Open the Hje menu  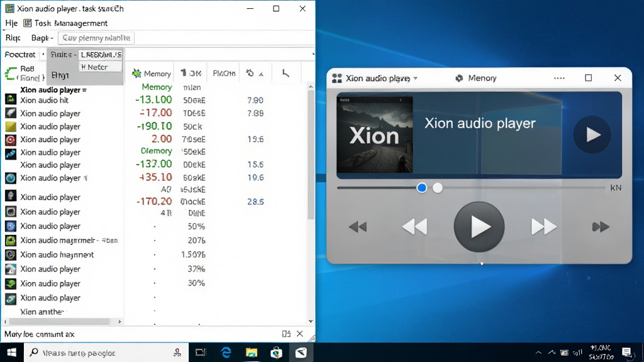point(11,23)
